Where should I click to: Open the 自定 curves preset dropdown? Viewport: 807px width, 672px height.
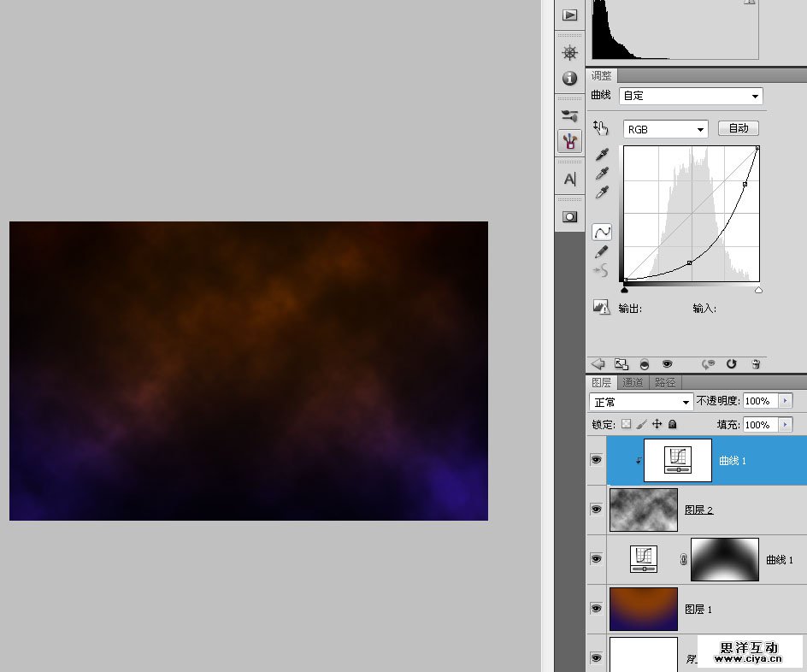(690, 97)
